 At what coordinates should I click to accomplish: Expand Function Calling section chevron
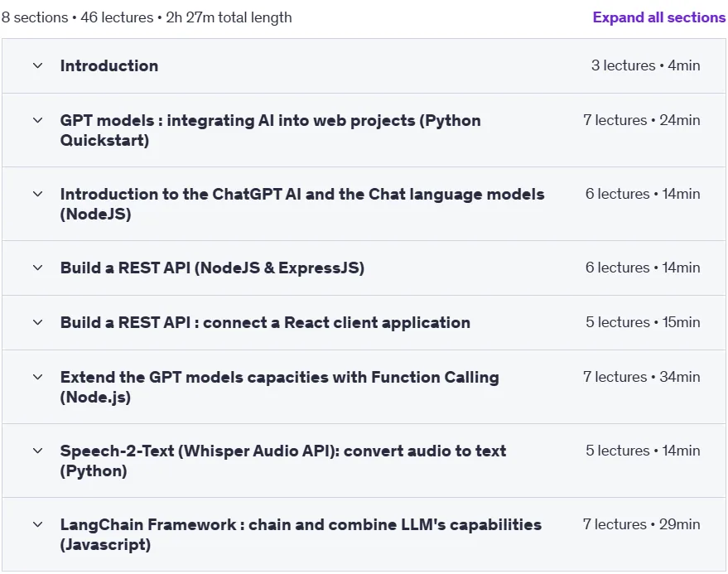pyautogui.click(x=37, y=377)
